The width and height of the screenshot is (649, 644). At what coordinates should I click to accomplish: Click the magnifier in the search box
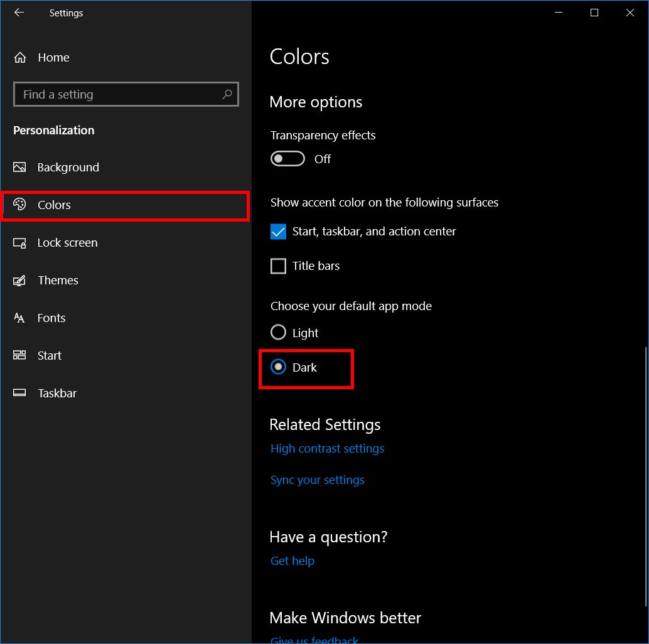coord(227,94)
